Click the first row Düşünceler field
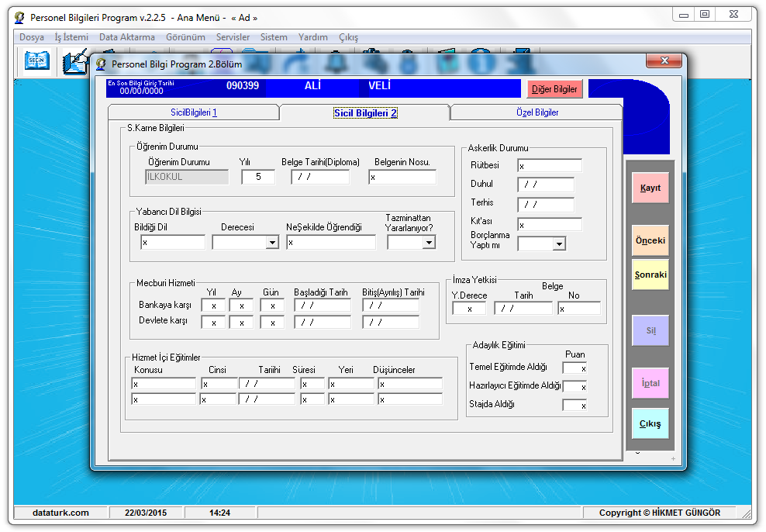 point(410,384)
